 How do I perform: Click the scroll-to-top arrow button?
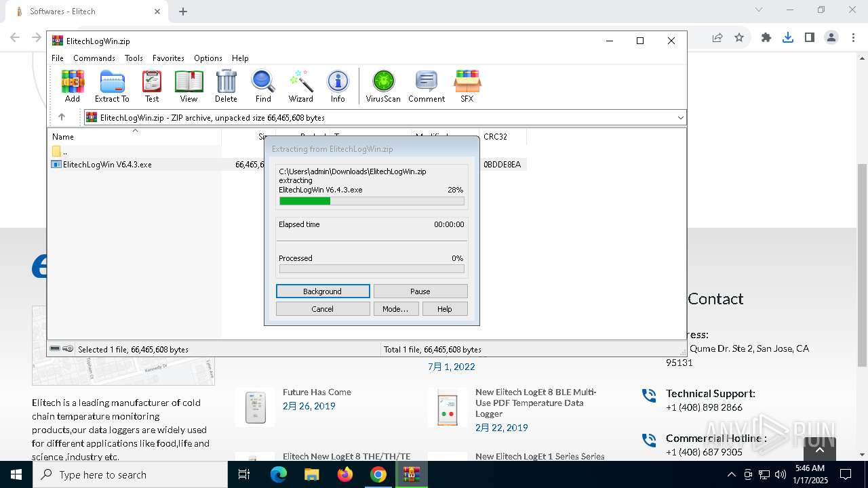click(819, 449)
